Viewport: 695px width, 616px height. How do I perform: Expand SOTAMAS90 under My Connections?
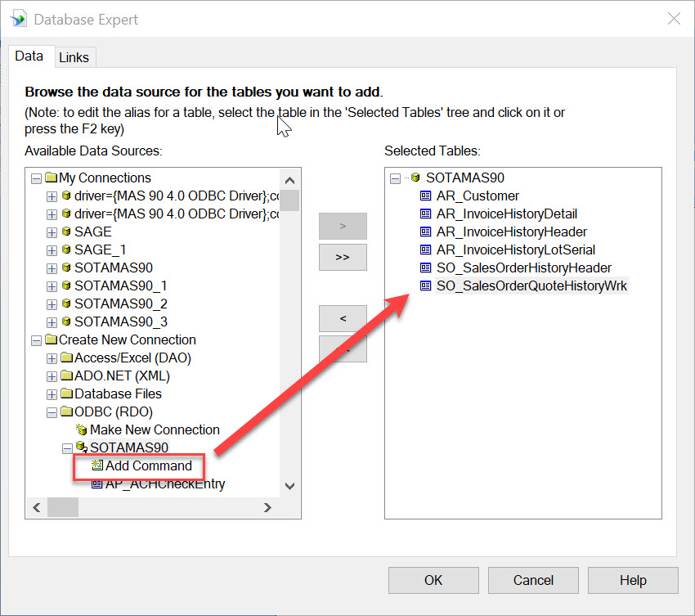[x=52, y=268]
